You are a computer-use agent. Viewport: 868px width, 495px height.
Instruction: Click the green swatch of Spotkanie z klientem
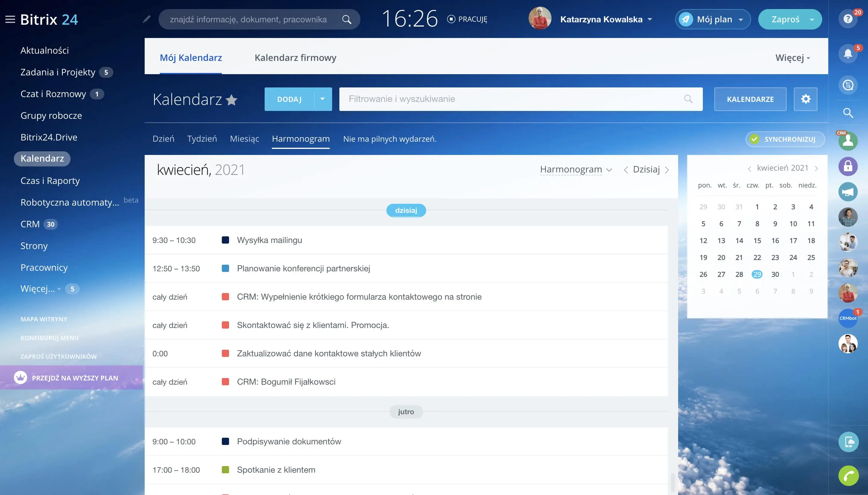[225, 470]
